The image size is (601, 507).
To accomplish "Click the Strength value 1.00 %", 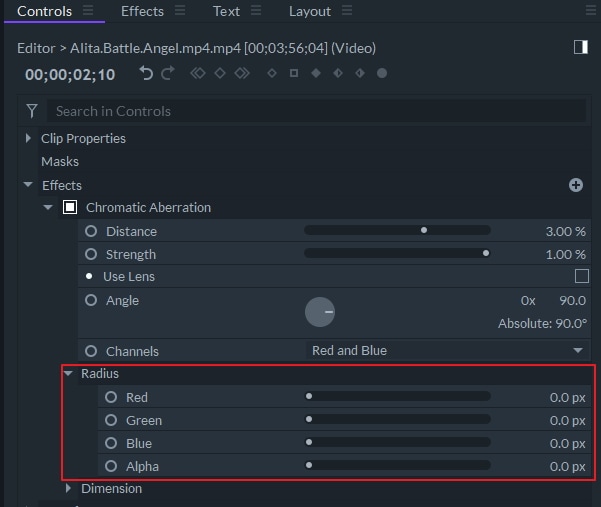I will tap(565, 254).
